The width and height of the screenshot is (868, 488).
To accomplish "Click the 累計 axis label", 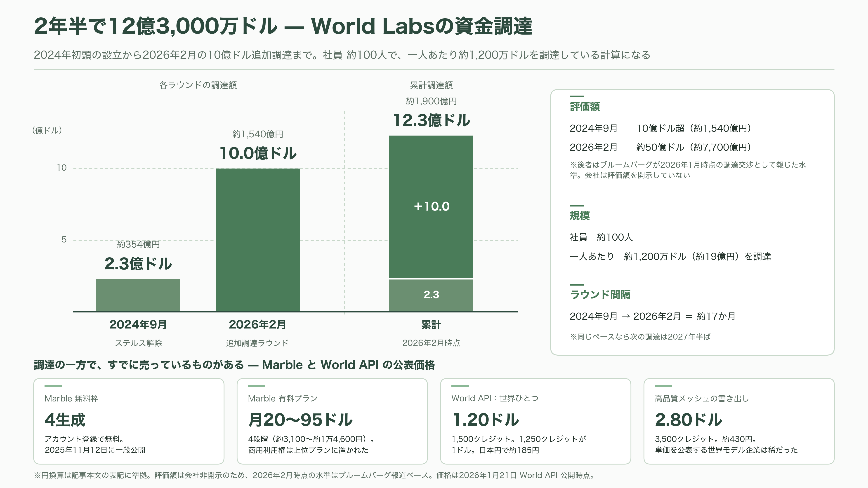I will [431, 325].
